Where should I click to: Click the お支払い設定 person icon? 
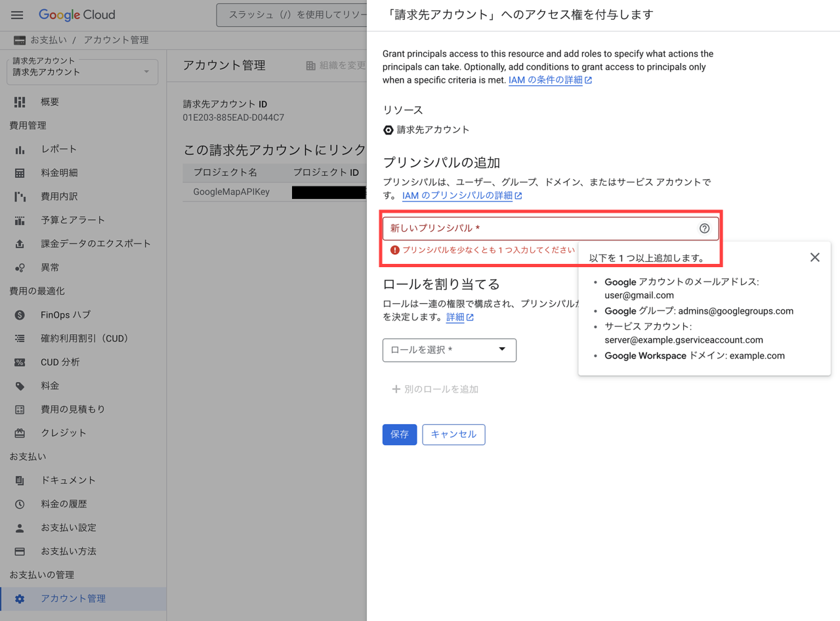click(20, 527)
